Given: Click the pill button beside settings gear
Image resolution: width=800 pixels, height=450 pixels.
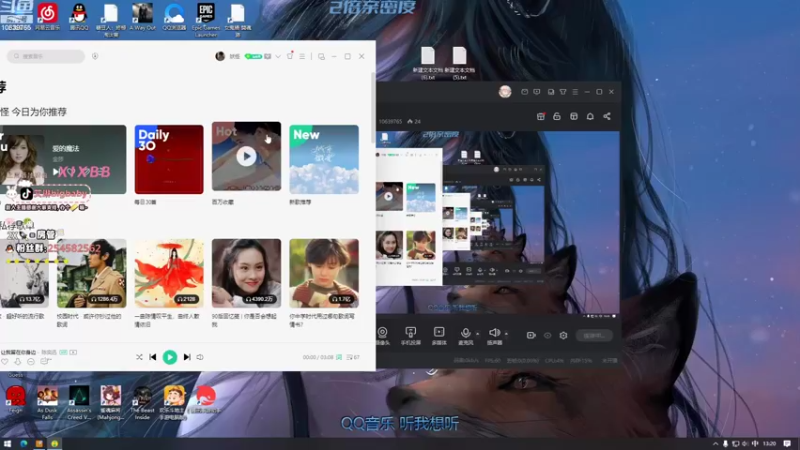Looking at the screenshot, I should [594, 335].
